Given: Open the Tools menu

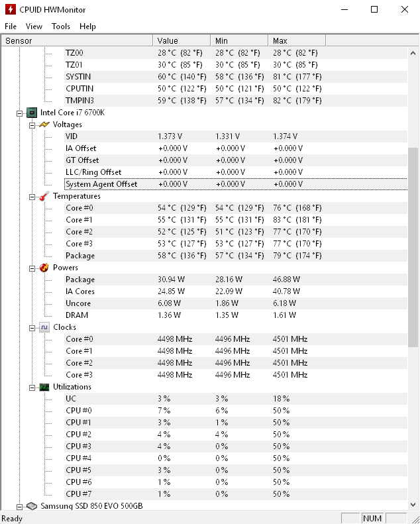Looking at the screenshot, I should [61, 26].
